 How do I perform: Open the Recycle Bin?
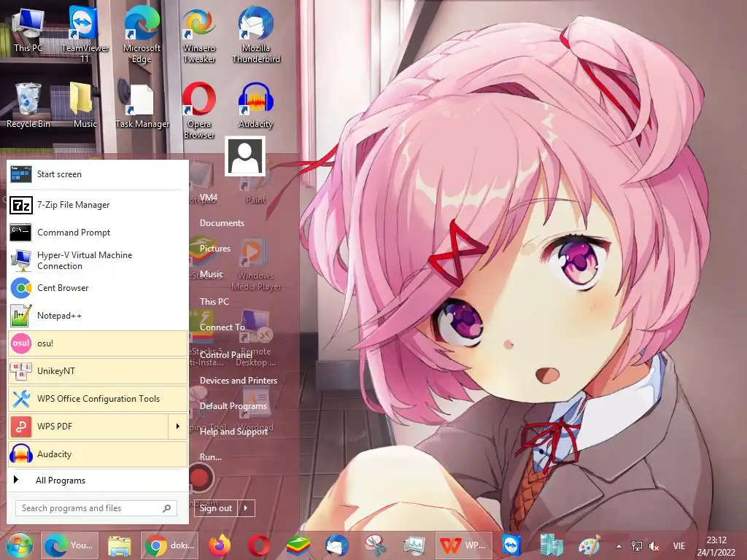pyautogui.click(x=28, y=106)
